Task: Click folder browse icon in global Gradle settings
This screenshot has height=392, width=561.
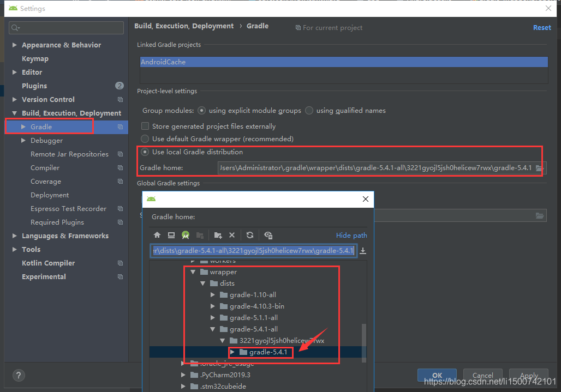Action: click(x=540, y=215)
